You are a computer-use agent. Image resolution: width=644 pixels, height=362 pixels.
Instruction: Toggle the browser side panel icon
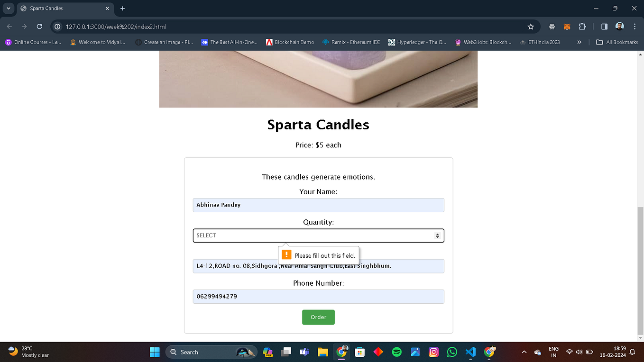tap(603, 27)
